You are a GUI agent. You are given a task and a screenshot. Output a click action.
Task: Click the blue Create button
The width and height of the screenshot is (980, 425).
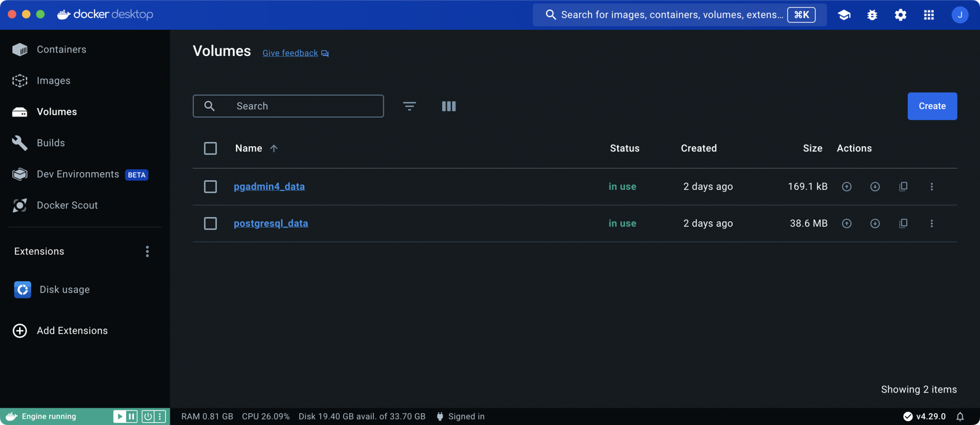tap(932, 106)
